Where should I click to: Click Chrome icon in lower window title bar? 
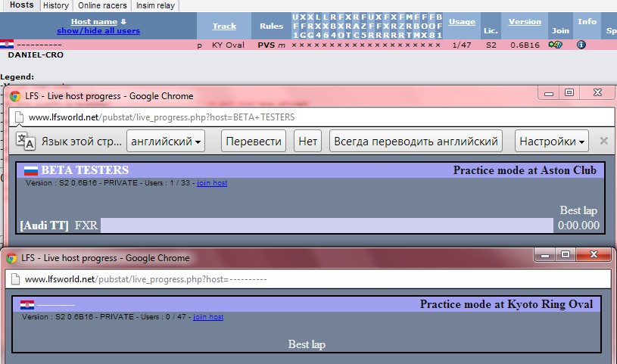coord(11,258)
